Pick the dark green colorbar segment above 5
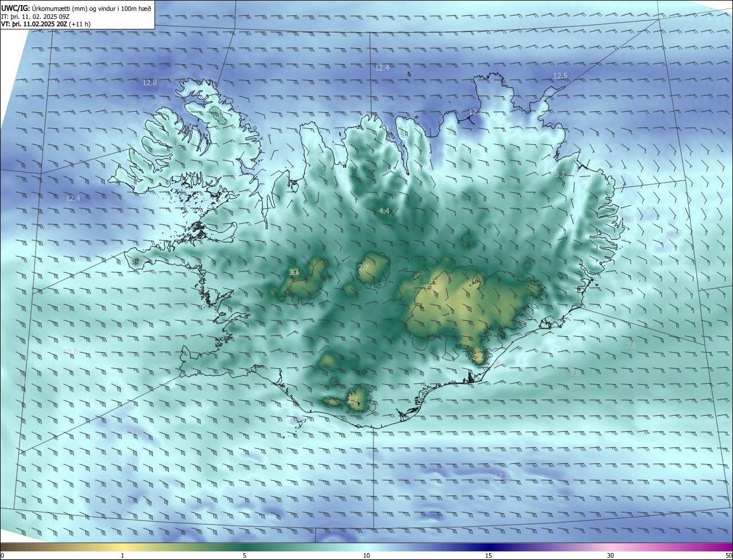Image resolution: width=733 pixels, height=560 pixels. pyautogui.click(x=245, y=547)
